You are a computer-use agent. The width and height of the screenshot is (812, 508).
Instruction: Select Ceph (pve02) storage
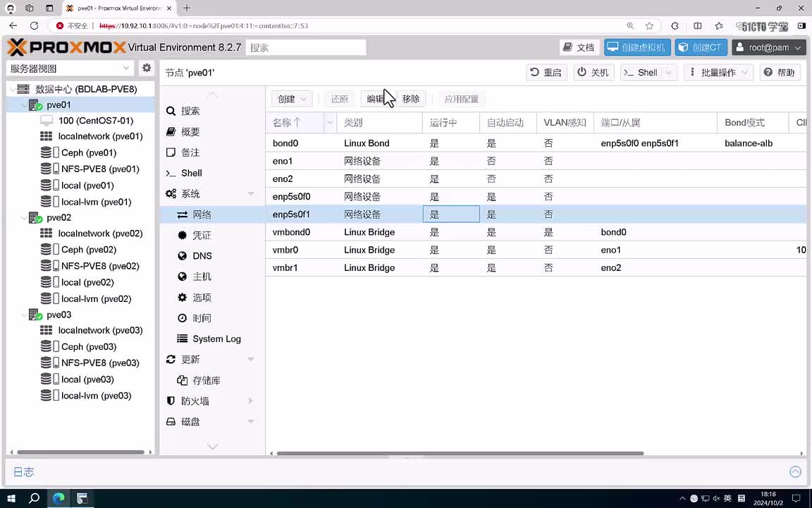[x=89, y=249]
